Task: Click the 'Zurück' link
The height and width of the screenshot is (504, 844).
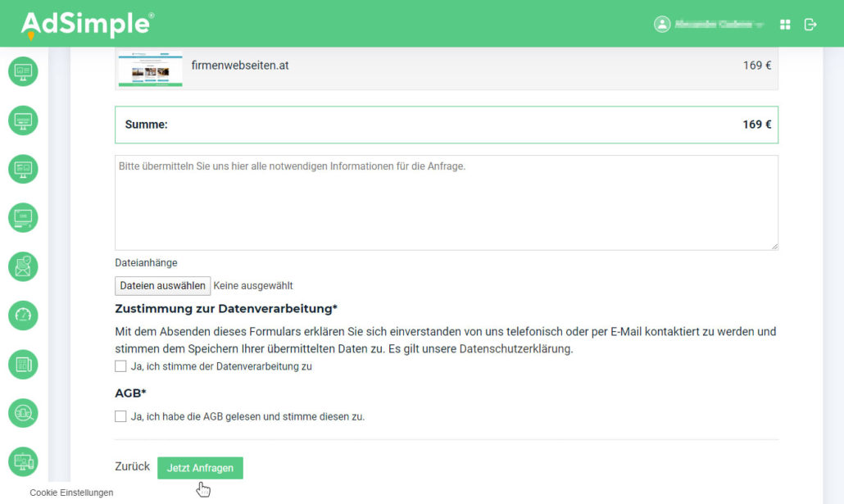Action: [132, 466]
